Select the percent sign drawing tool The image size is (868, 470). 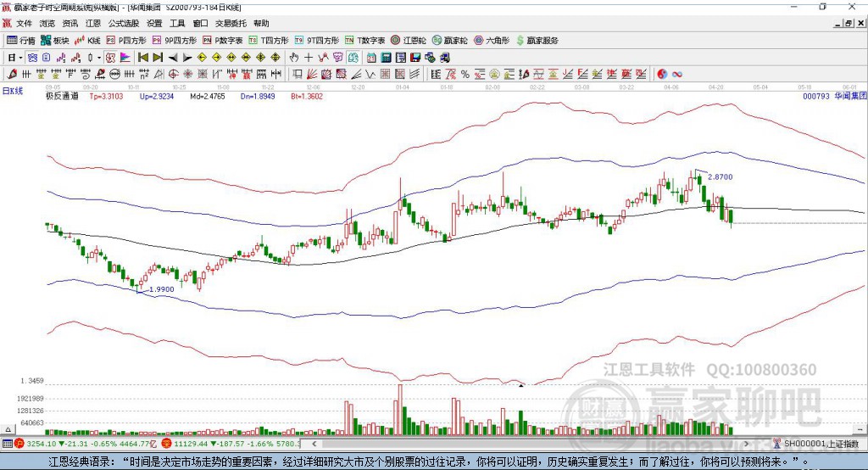coord(465,75)
